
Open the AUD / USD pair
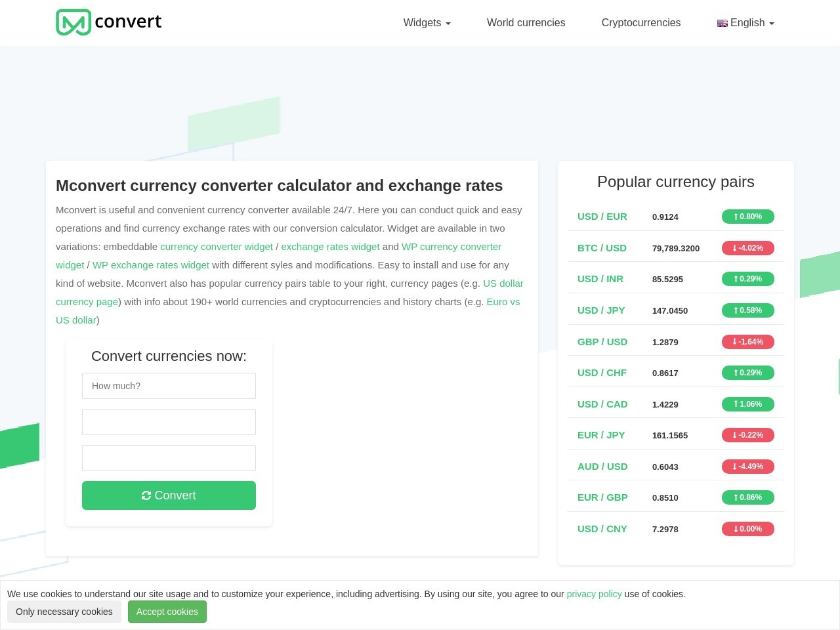[602, 467]
